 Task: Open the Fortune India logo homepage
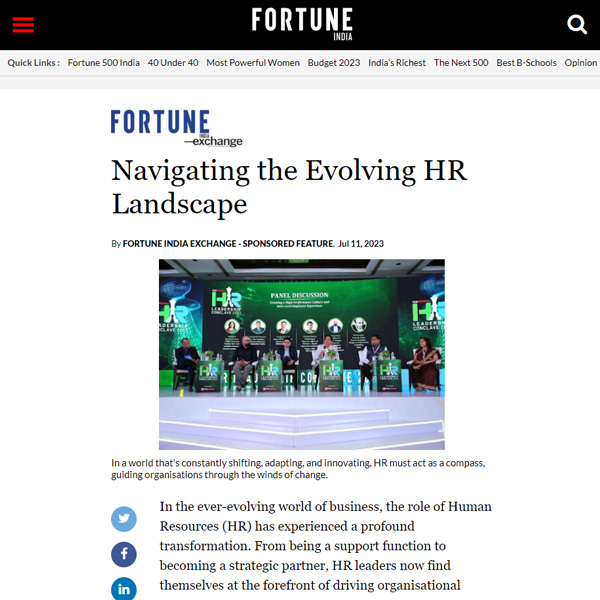302,24
